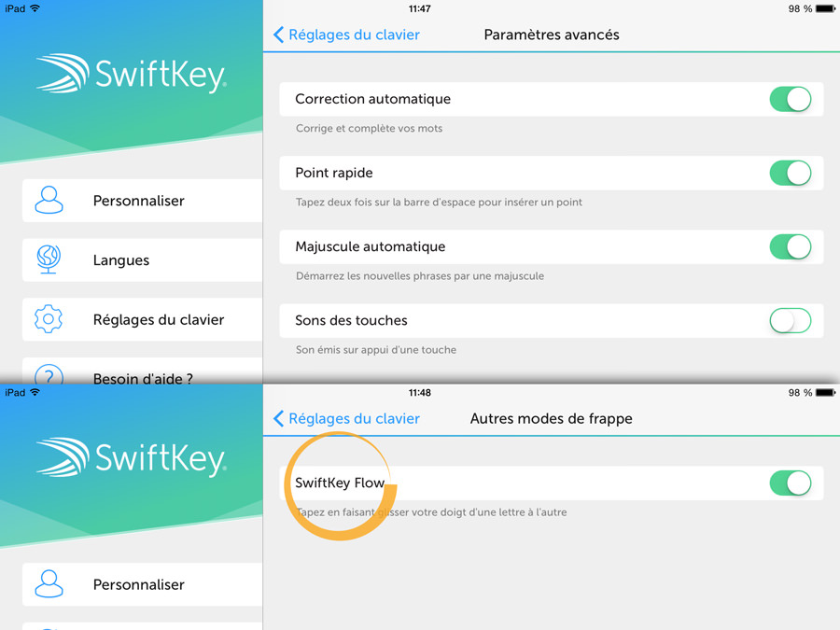
Task: Tap the question mark icon beside Besoin d'aide
Action: click(49, 374)
